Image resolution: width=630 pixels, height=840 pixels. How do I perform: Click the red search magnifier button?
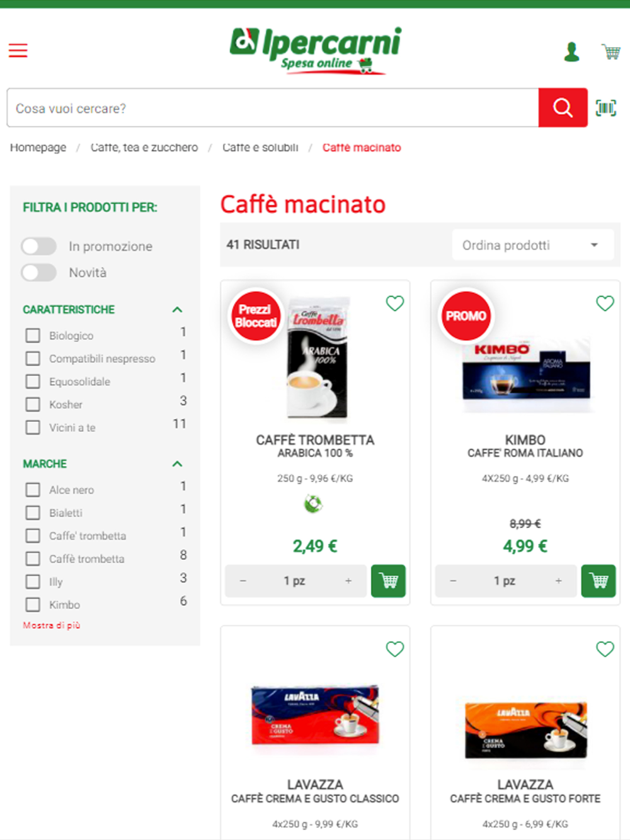(563, 108)
